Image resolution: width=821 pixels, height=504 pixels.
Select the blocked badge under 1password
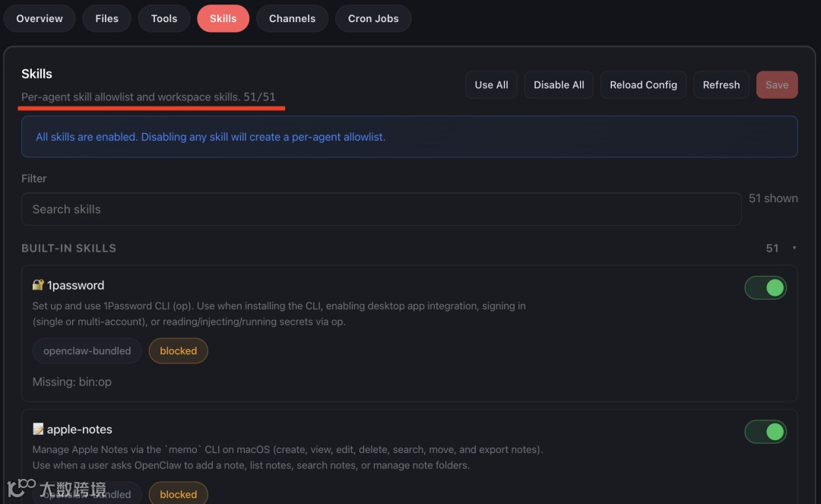coord(179,350)
